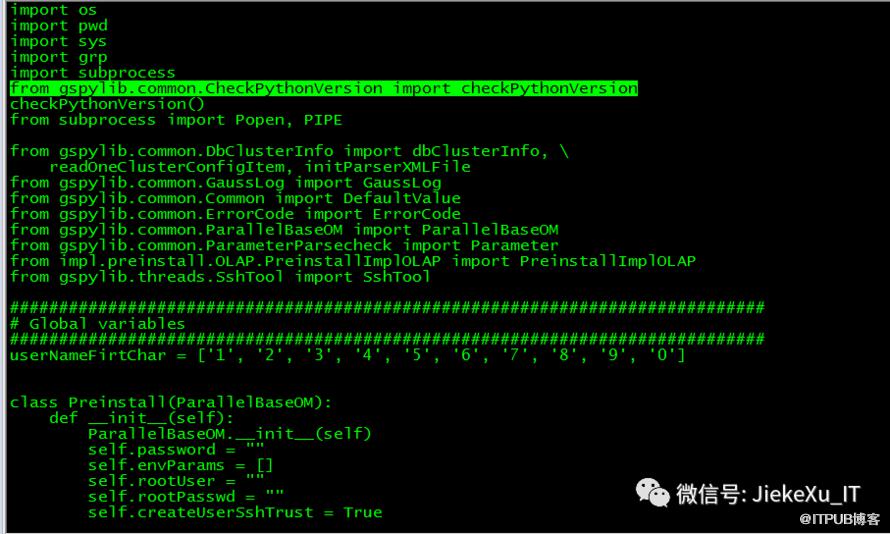Click the 'import subprocess' line
This screenshot has height=534, width=890.
tap(92, 73)
